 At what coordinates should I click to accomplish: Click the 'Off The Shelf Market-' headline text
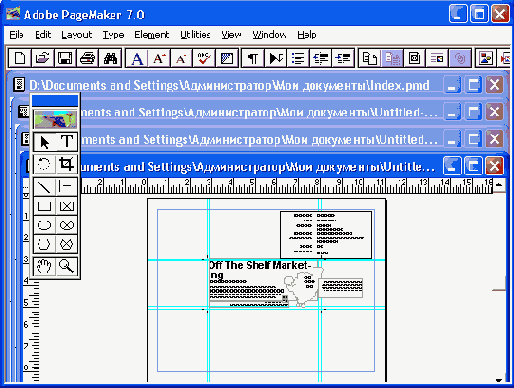(x=260, y=265)
